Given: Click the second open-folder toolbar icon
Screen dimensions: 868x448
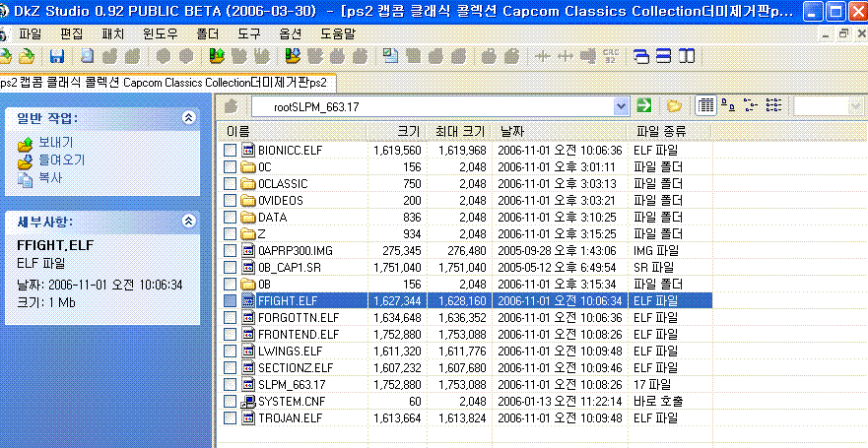Looking at the screenshot, I should pyautogui.click(x=26, y=56).
